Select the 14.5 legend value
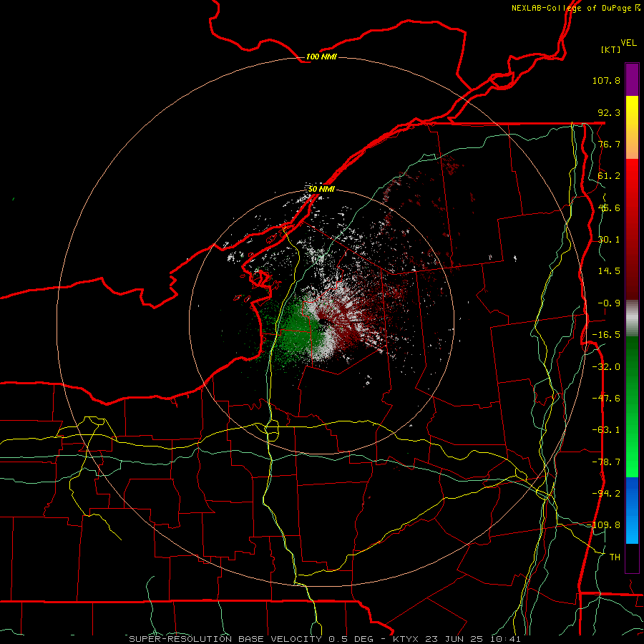This screenshot has width=644, height=644. click(609, 271)
